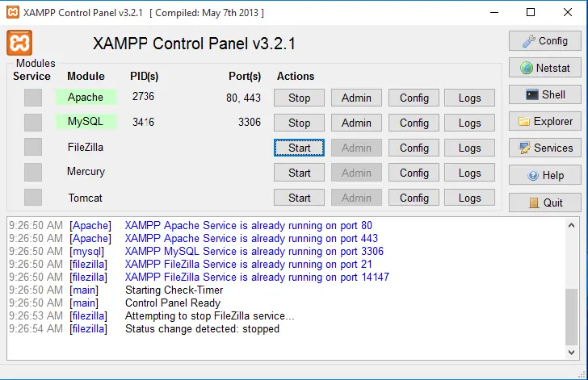588x380 pixels.
Task: View the MySQL Logs
Action: tap(469, 123)
